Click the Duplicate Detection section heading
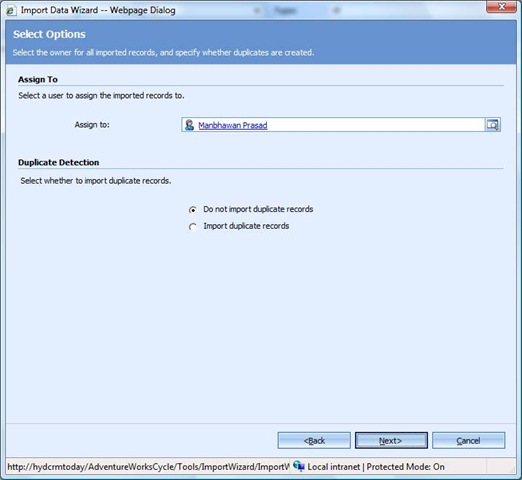 [x=59, y=162]
